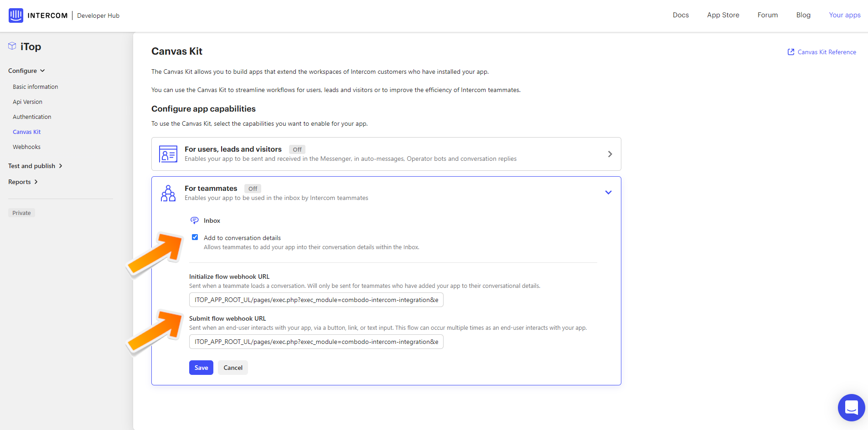
Task: Click the Initialize flow webhook URL field
Action: [316, 300]
